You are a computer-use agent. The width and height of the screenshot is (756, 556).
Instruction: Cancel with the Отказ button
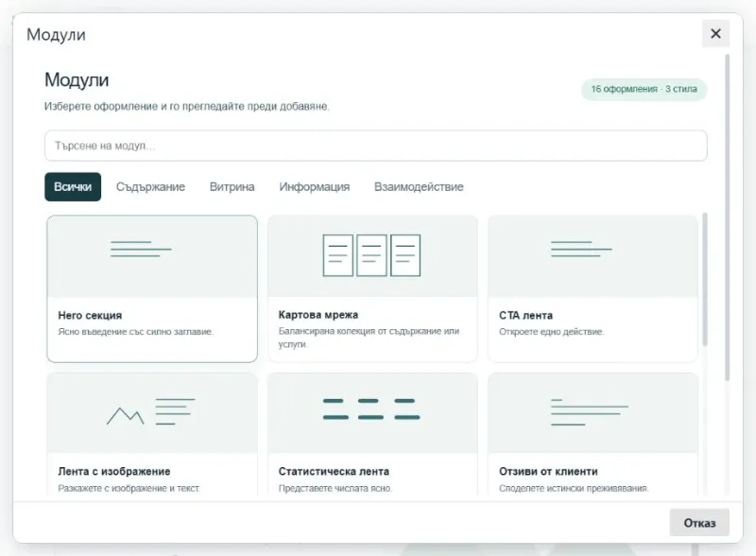[699, 523]
